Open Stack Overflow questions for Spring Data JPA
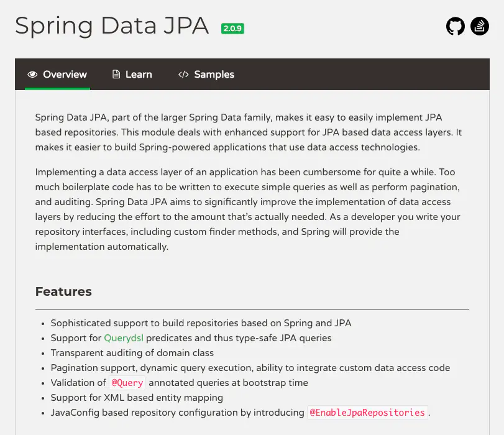 point(480,26)
